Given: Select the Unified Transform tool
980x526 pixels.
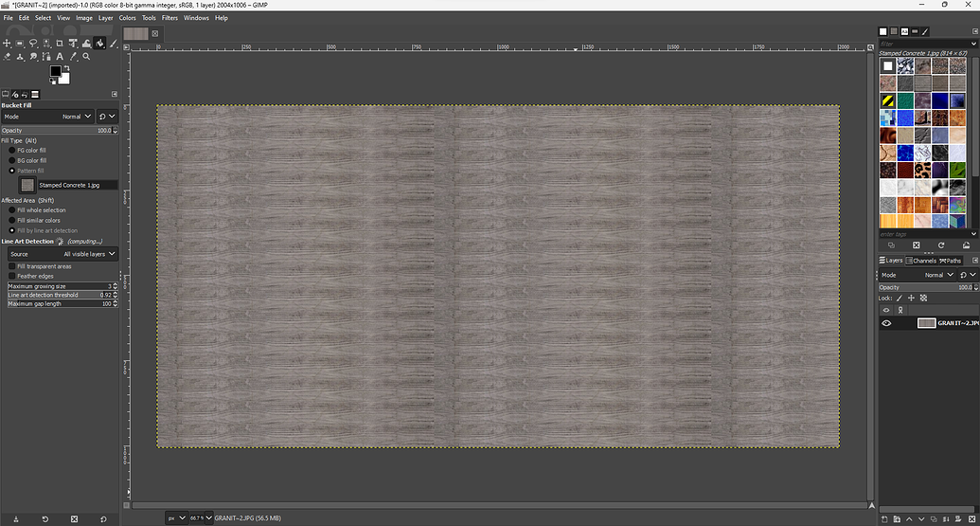Looking at the screenshot, I should (x=73, y=44).
